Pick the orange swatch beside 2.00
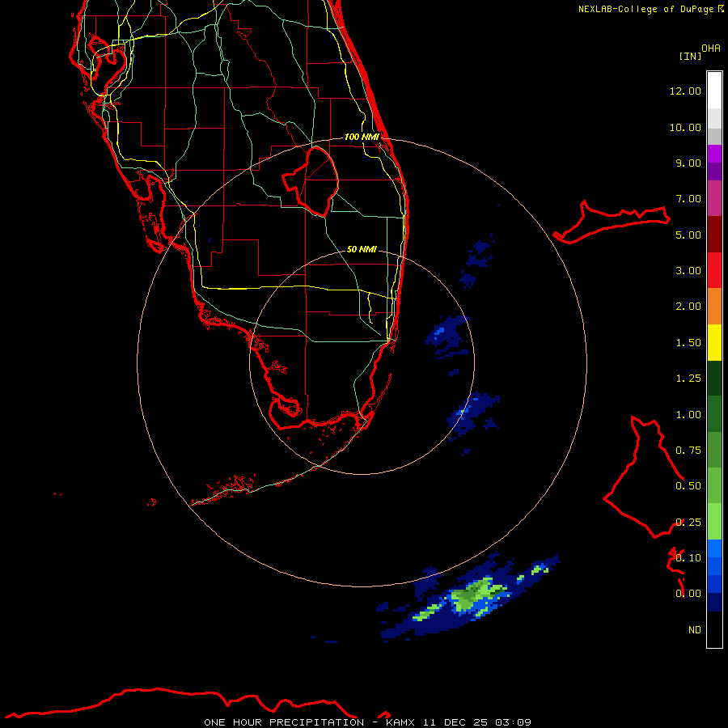Viewport: 728px width, 728px height. [x=714, y=307]
